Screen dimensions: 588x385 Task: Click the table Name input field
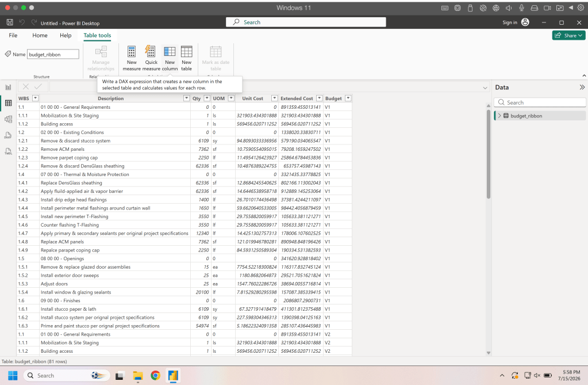pyautogui.click(x=53, y=55)
